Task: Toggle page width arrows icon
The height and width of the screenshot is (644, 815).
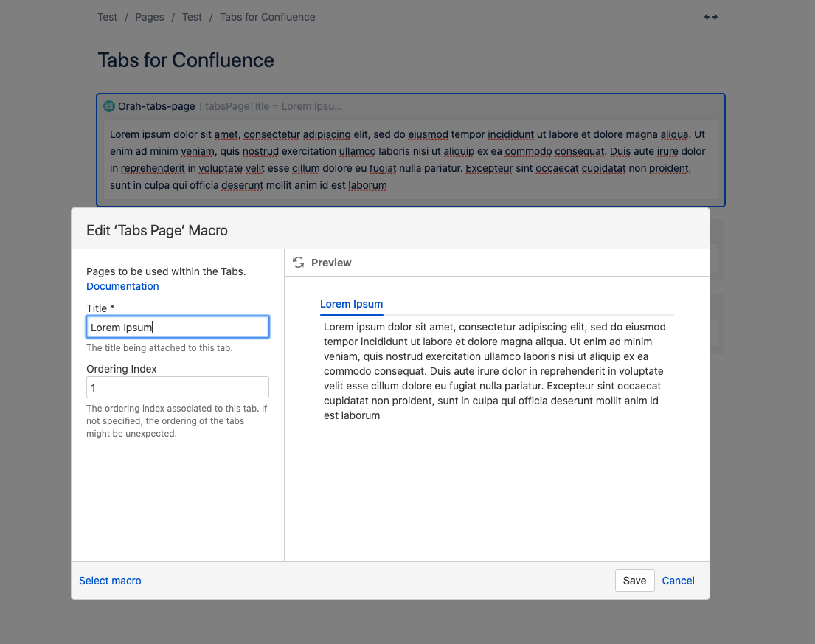Action: pos(710,17)
